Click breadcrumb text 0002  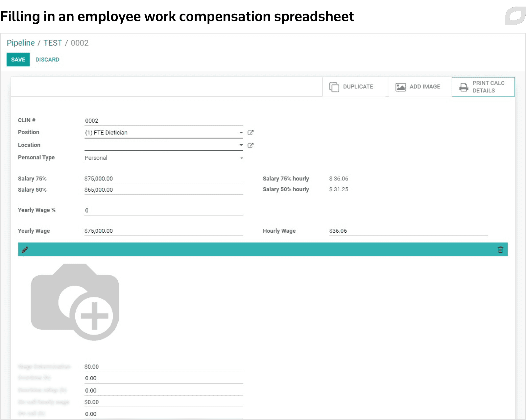pyautogui.click(x=80, y=43)
